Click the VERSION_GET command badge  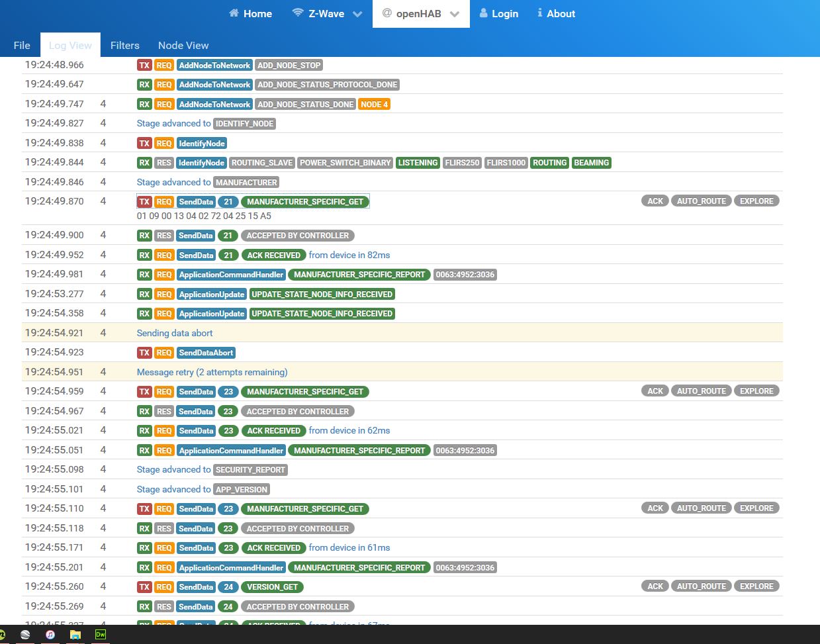272,587
